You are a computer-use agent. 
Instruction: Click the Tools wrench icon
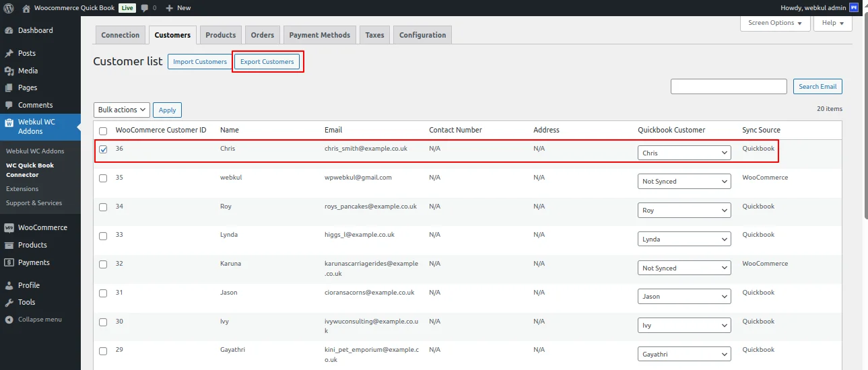coord(9,302)
